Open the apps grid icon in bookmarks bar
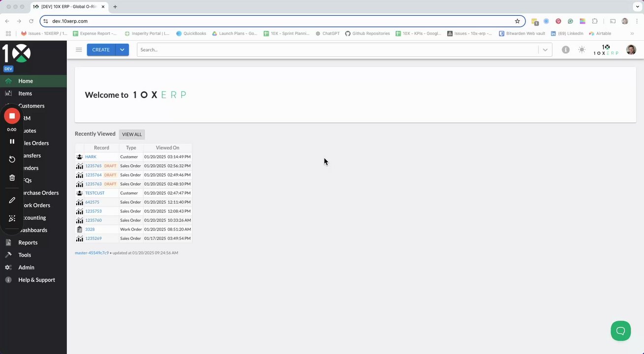 point(8,33)
